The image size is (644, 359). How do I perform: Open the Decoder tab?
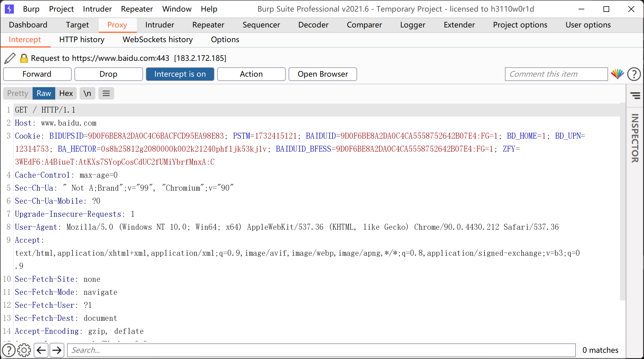314,25
